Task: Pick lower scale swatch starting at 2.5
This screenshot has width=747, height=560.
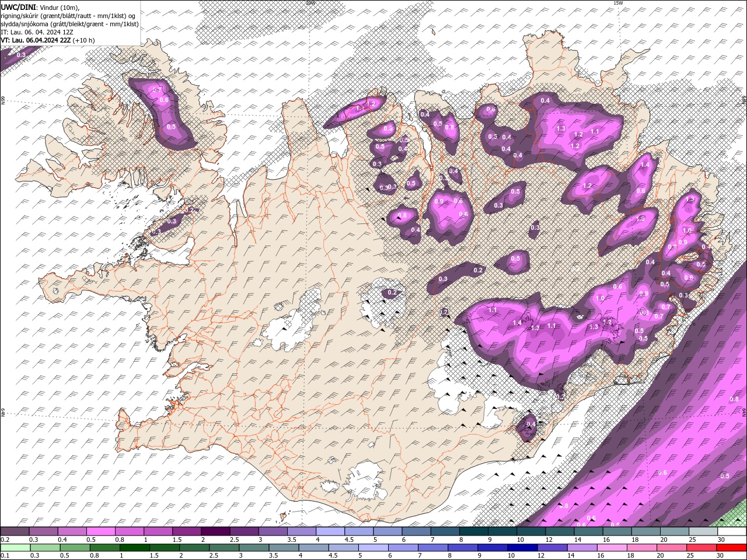Action: tap(224, 548)
